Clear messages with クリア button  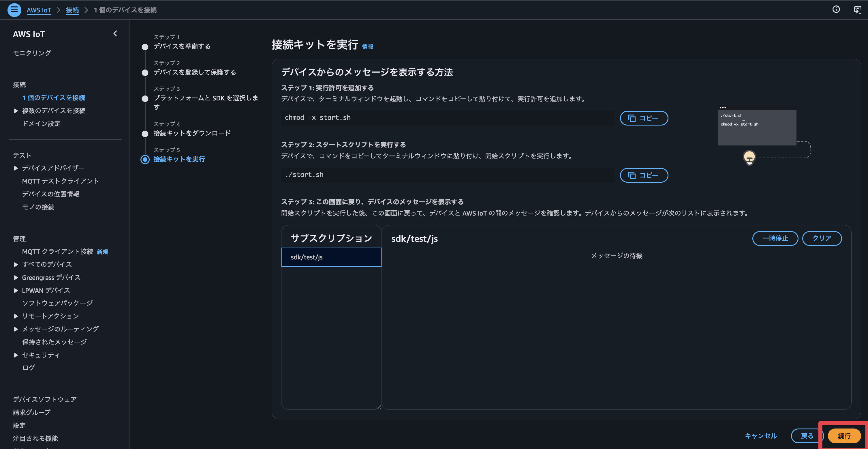[822, 238]
